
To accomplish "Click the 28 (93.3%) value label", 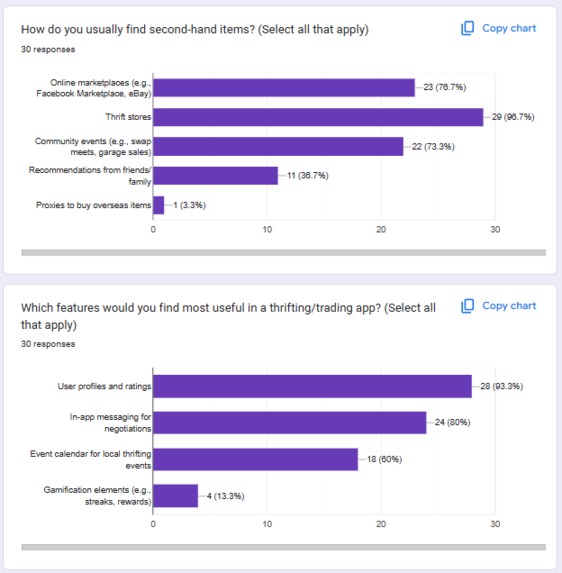I will [x=502, y=386].
